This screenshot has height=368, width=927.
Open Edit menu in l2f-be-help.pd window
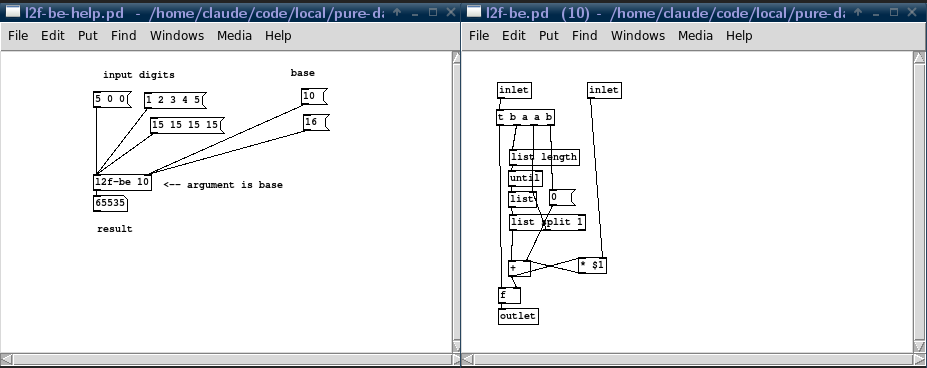click(x=53, y=35)
